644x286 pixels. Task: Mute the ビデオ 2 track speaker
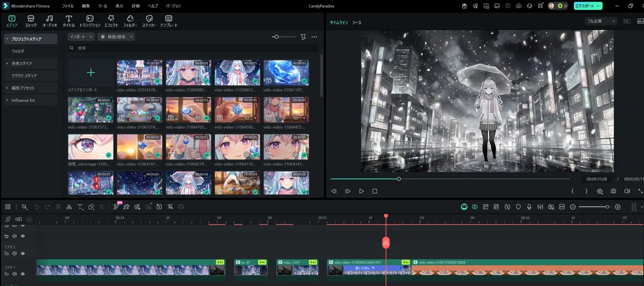pos(15,253)
